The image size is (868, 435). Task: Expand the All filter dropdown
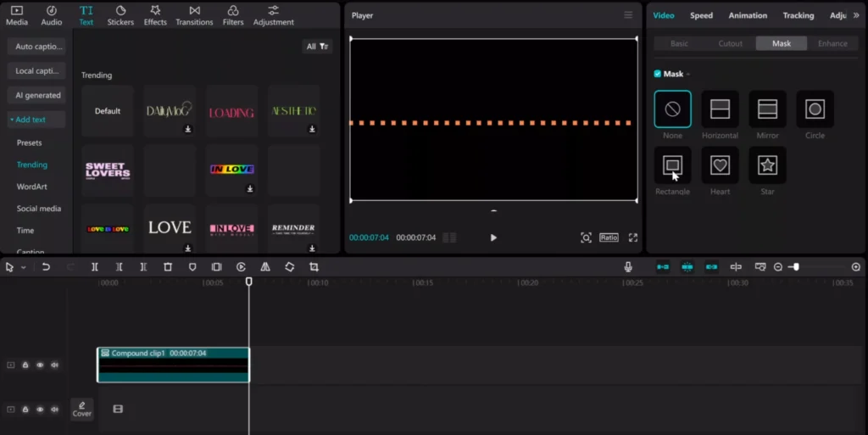[317, 47]
